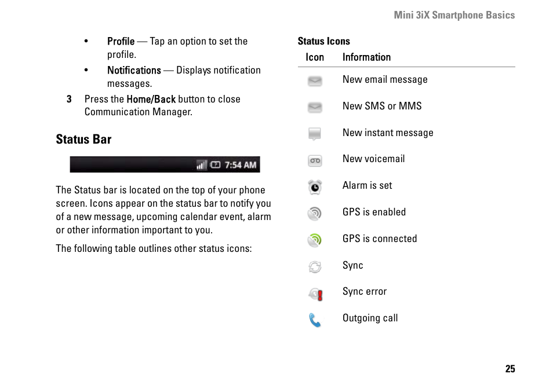The height and width of the screenshot is (392, 553).
Task: Click the battery icon in status bar image
Action: click(x=215, y=164)
